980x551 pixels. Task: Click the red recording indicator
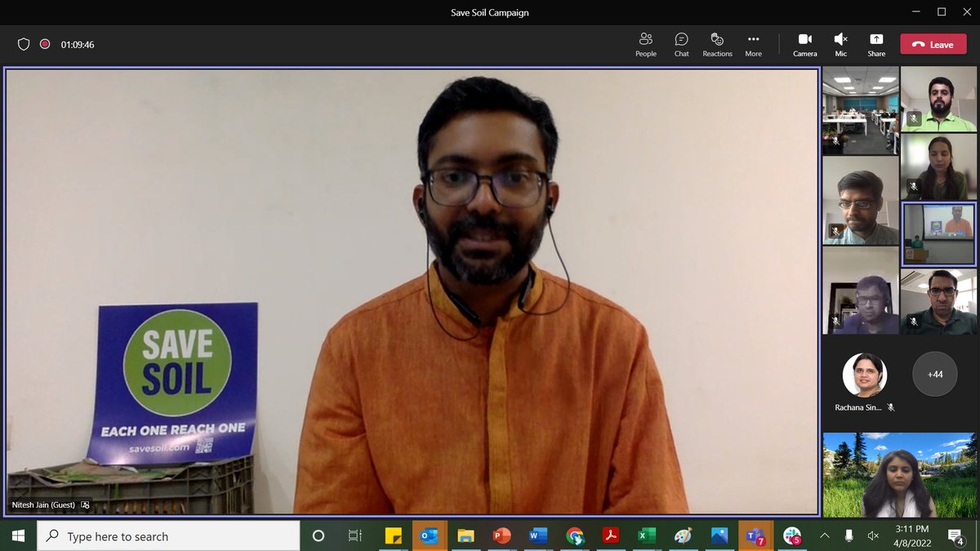45,44
